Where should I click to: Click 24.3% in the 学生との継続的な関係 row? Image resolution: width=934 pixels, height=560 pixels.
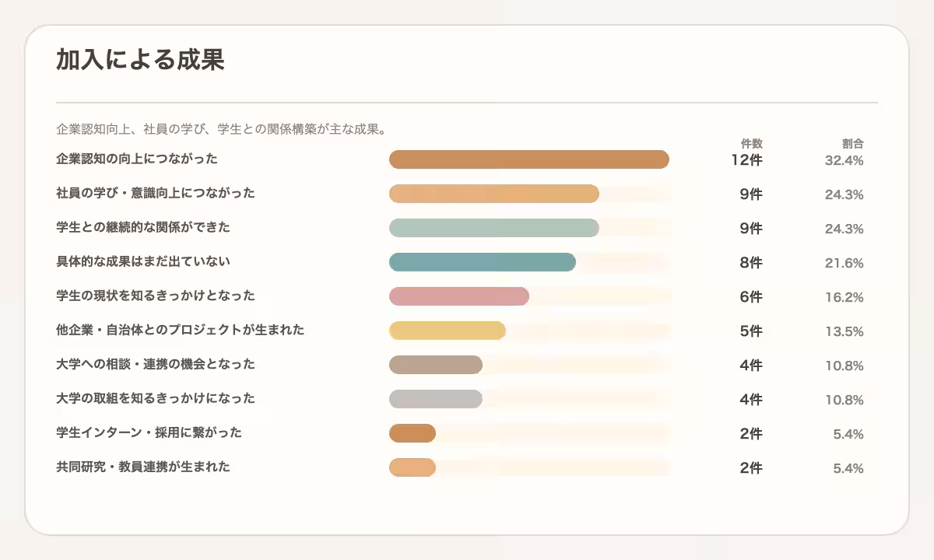(x=844, y=229)
